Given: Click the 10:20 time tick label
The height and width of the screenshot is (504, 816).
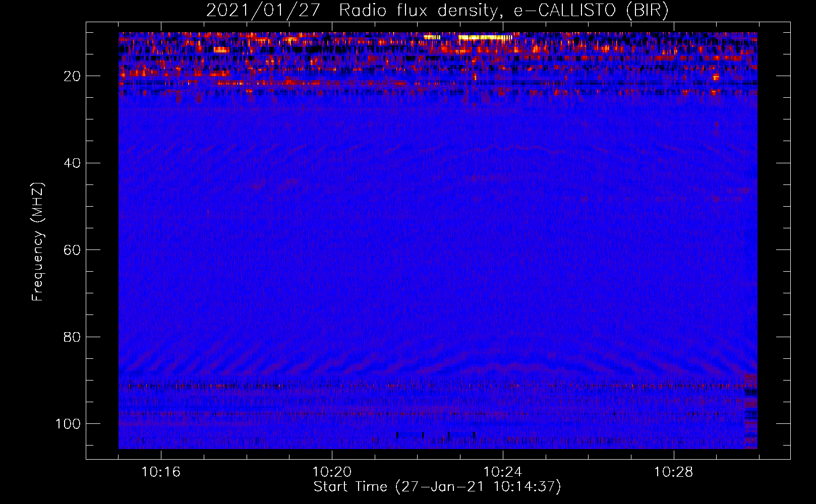Looking at the screenshot, I should pyautogui.click(x=332, y=472).
